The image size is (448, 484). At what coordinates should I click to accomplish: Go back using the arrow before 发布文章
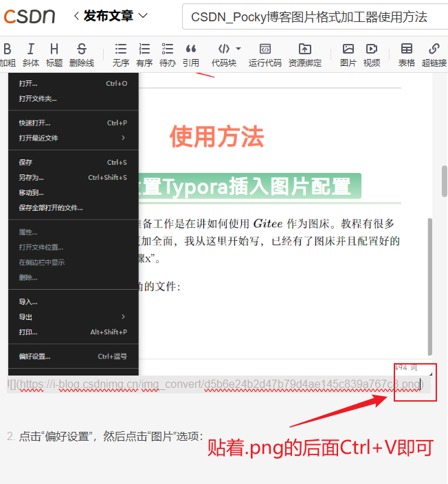(x=76, y=15)
